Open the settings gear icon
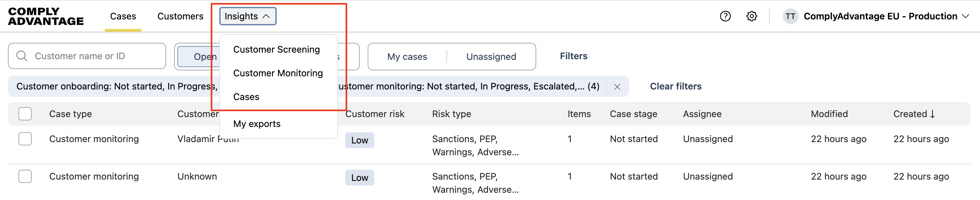Image resolution: width=980 pixels, height=200 pixels. 752,16
